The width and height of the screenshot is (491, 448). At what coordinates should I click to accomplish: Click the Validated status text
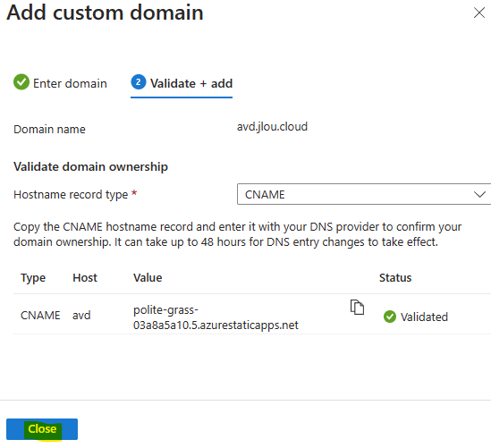tap(424, 317)
